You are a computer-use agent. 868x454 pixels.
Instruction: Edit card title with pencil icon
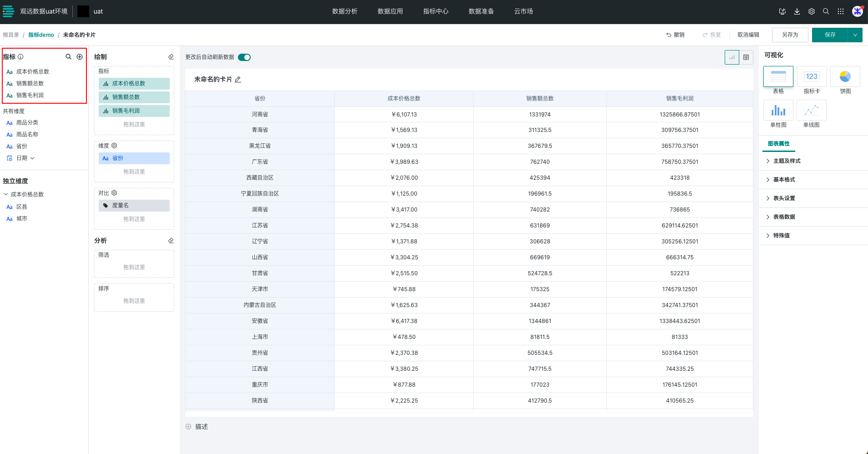tap(238, 80)
